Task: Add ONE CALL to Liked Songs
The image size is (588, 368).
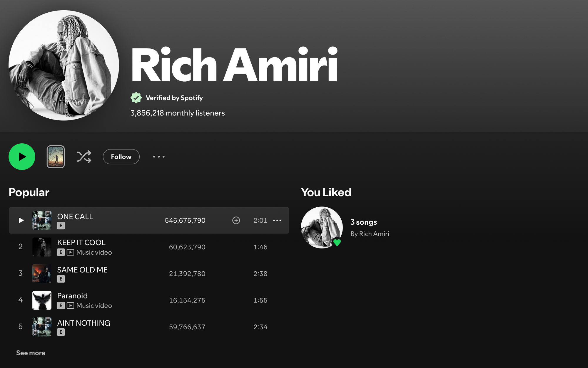Action: (x=236, y=220)
